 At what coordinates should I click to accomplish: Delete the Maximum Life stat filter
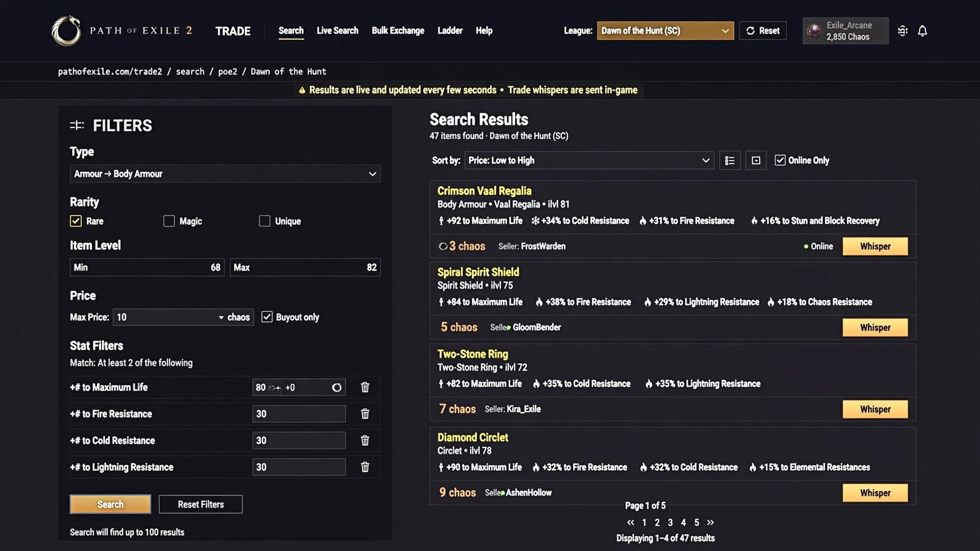point(365,388)
